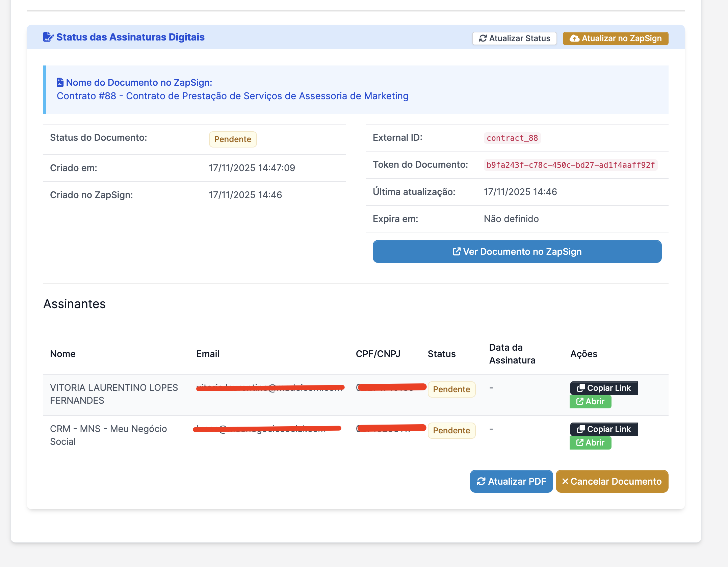Click VITORIA's Pendente status badge
This screenshot has height=567, width=728.
click(x=451, y=389)
